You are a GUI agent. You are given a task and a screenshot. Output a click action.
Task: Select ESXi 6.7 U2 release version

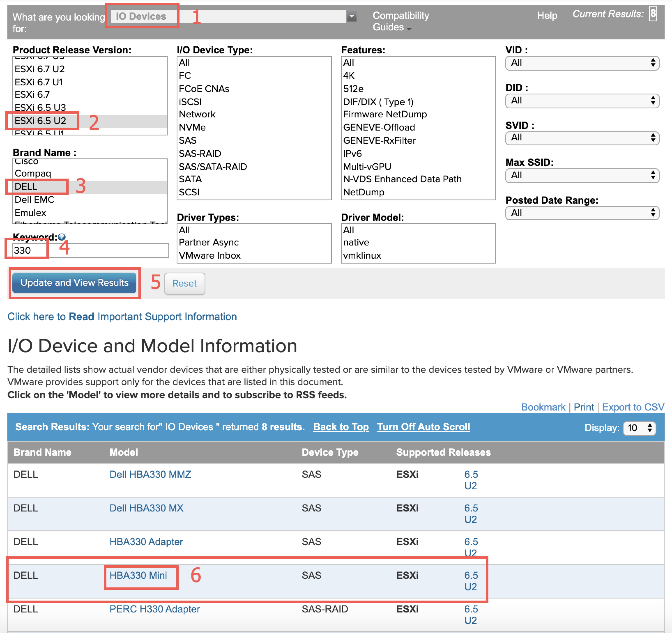click(x=90, y=69)
